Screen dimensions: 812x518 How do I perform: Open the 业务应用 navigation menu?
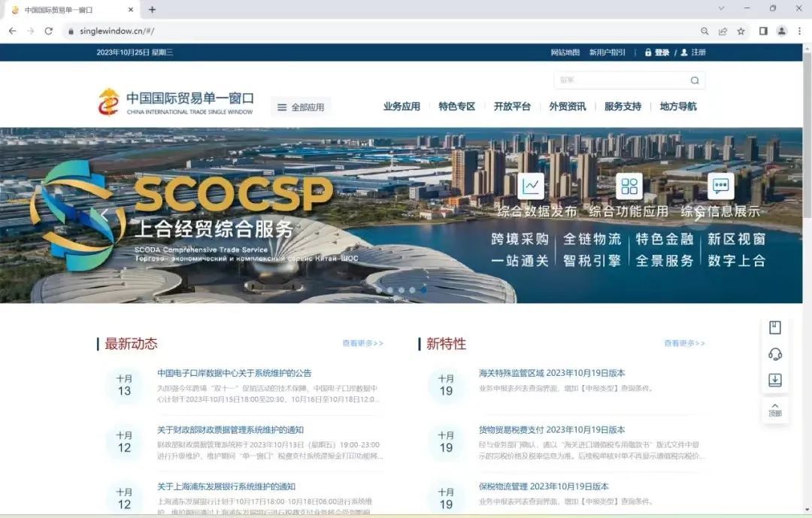[401, 107]
